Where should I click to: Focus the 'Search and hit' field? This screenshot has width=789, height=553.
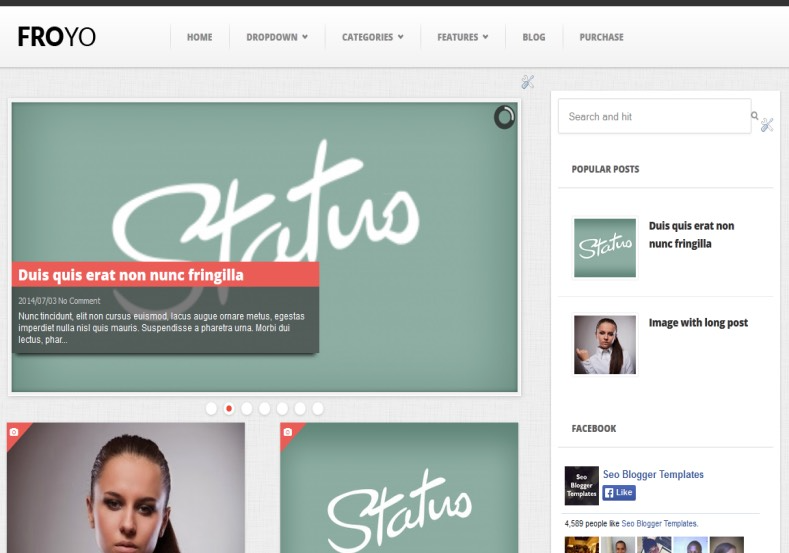click(x=655, y=116)
